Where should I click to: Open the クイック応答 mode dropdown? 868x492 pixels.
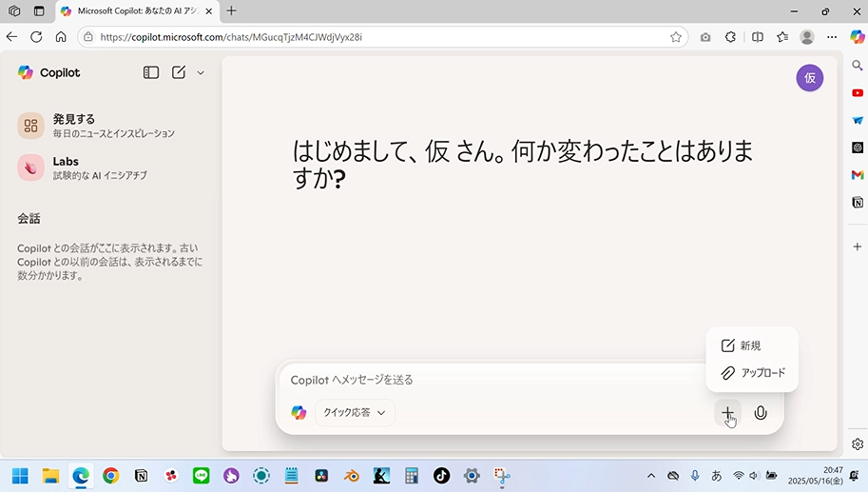[x=355, y=413]
